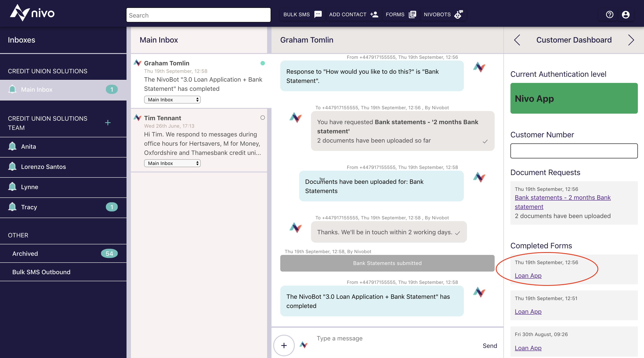Click the Send button
This screenshot has height=358, width=644.
(490, 346)
